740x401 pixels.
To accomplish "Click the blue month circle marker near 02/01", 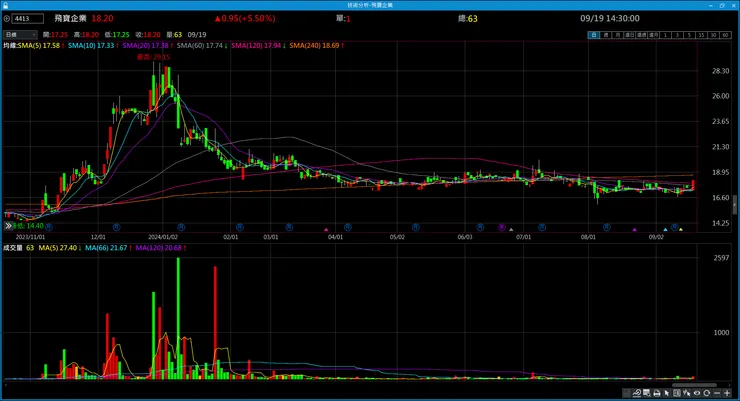I will (x=240, y=227).
